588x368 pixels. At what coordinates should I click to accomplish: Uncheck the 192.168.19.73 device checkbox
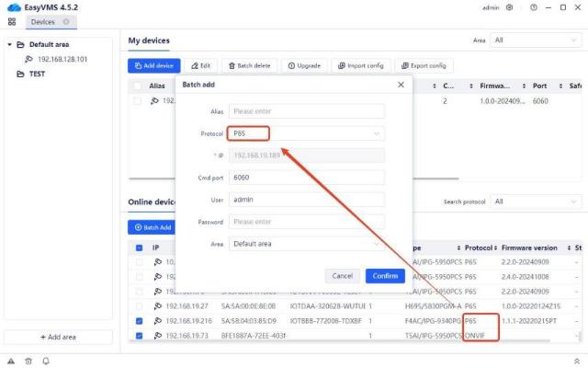[140, 336]
